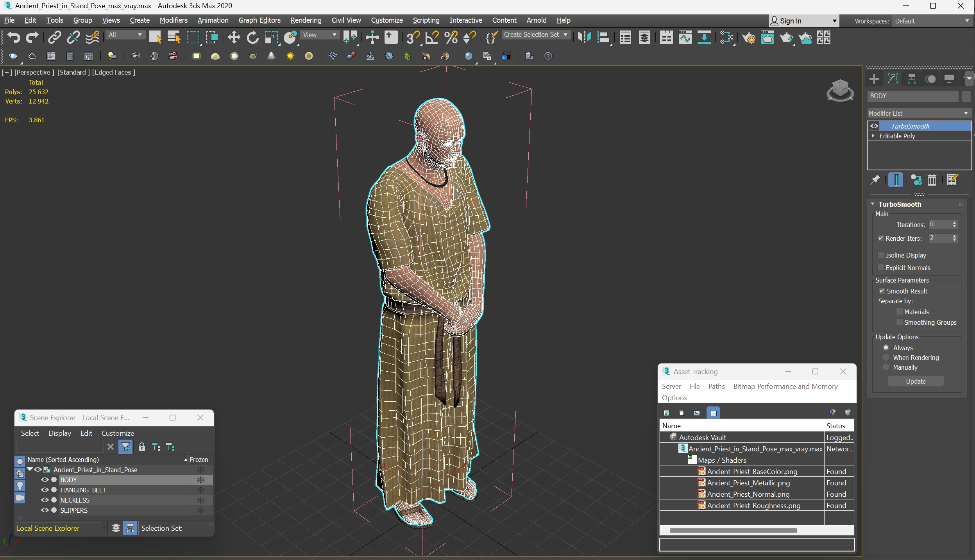This screenshot has height=560, width=975.
Task: Click the lock icon in Scene Explorer
Action: (x=142, y=447)
